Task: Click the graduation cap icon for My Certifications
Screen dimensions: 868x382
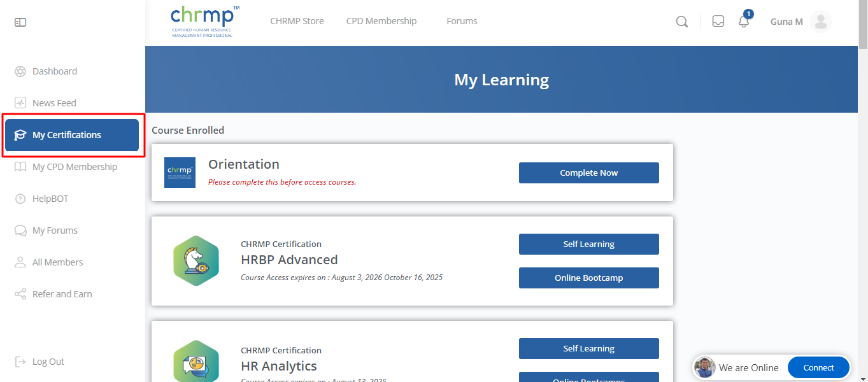Action: 20,135
